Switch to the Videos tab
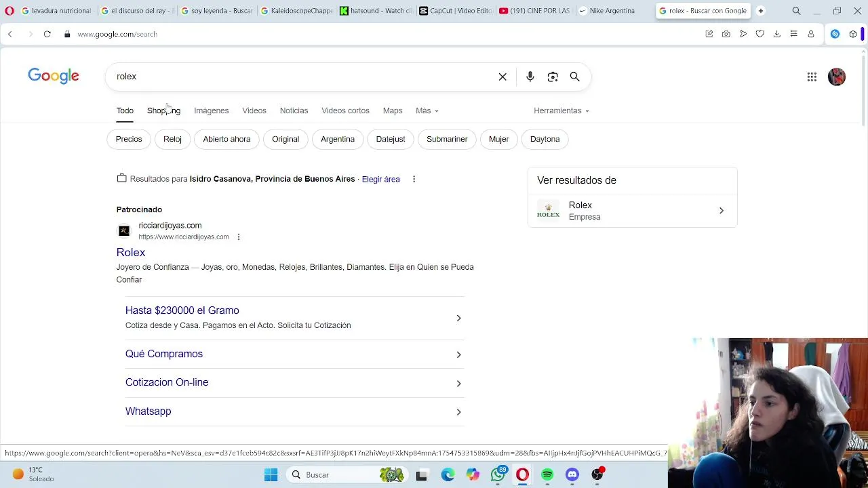 point(254,110)
